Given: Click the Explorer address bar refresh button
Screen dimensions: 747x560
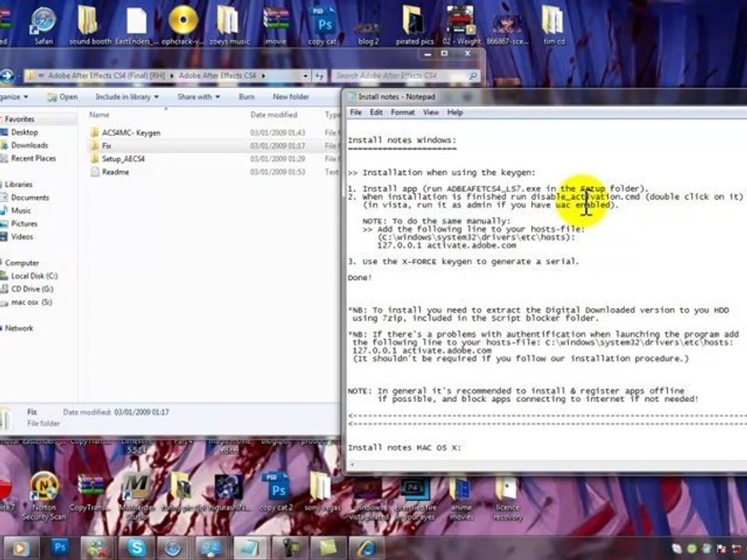Looking at the screenshot, I should click(x=319, y=75).
